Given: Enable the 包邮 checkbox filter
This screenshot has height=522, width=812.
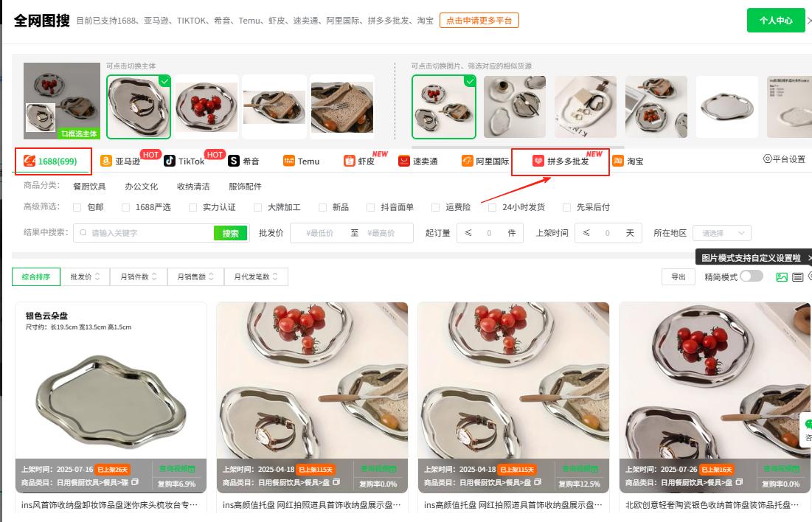Looking at the screenshot, I should pos(77,207).
